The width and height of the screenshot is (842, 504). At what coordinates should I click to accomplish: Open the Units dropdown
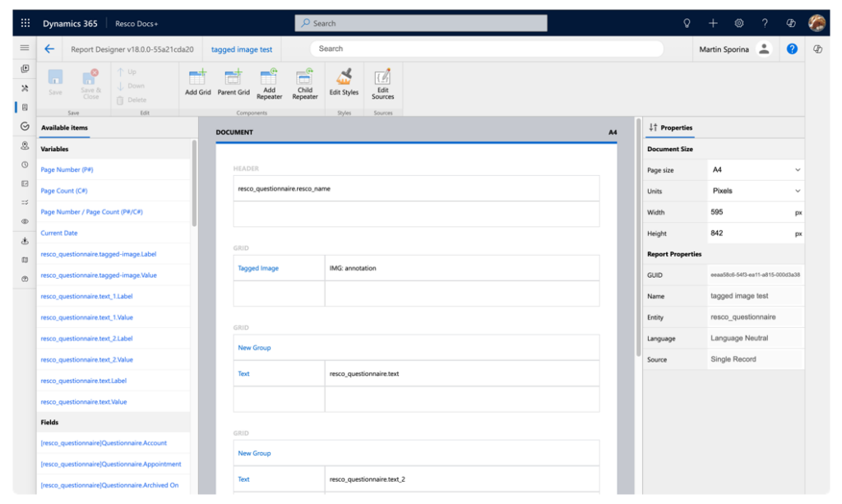tap(755, 191)
